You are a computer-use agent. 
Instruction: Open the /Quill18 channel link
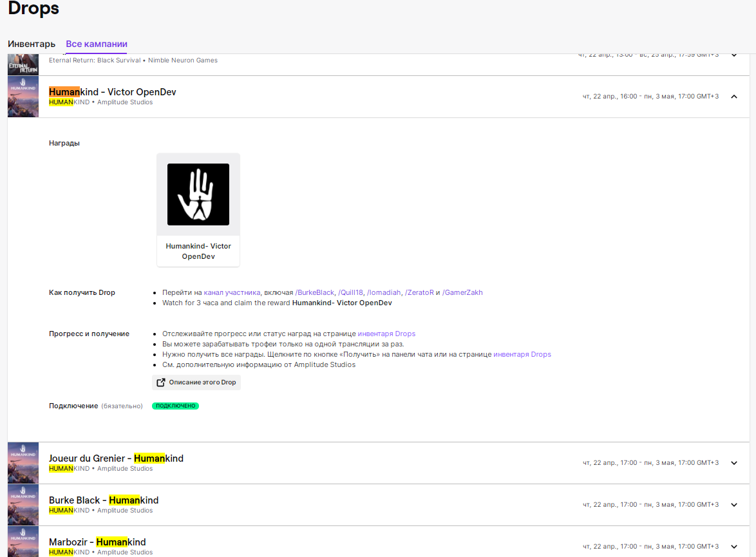pos(350,293)
